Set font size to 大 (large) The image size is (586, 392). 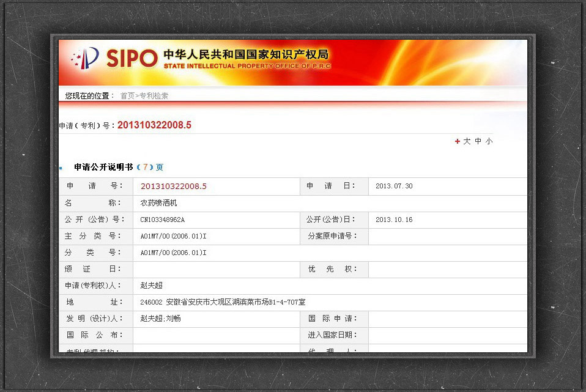point(467,141)
